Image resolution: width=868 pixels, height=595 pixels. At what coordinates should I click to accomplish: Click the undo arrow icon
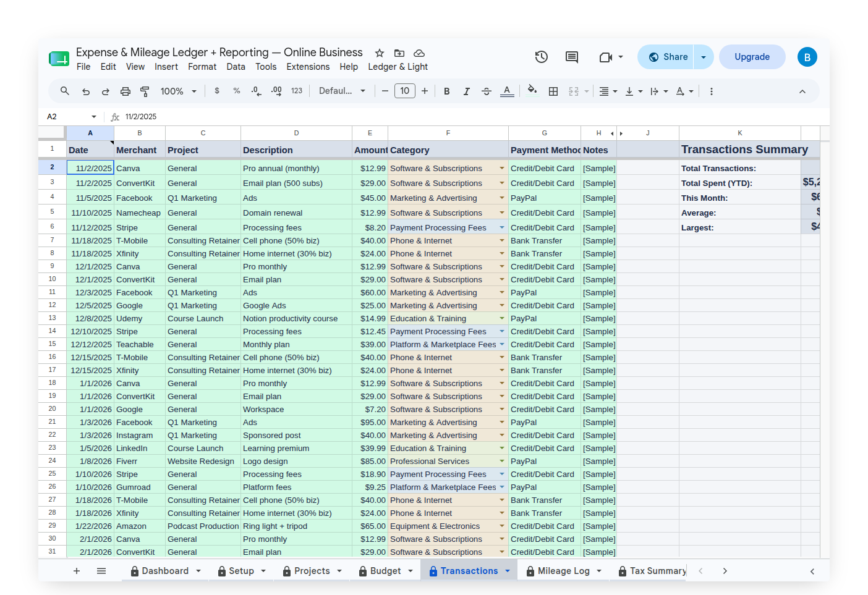click(86, 91)
